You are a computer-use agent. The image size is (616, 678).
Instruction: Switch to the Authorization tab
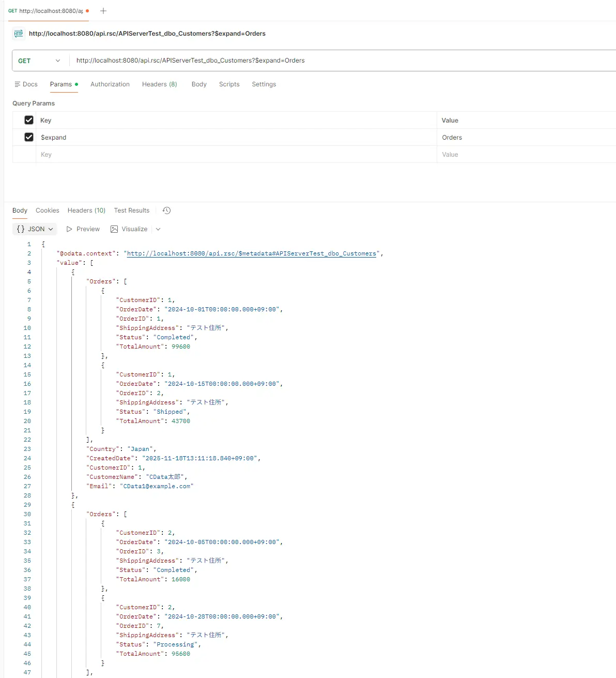pos(110,84)
